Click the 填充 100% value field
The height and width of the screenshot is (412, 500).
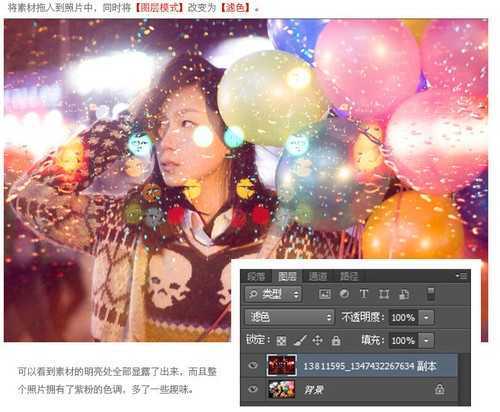click(404, 341)
